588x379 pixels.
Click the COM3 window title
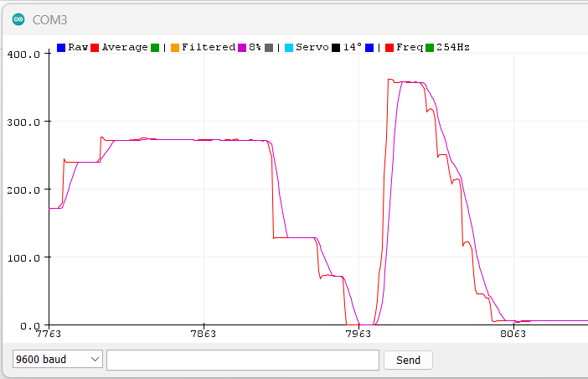tap(49, 18)
